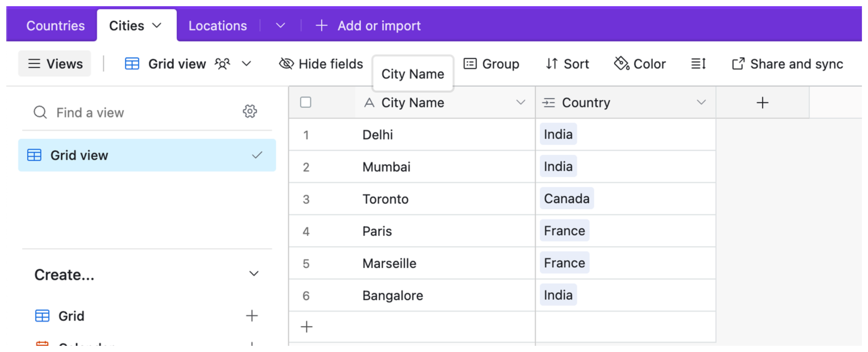Switch to the Locations table
The image size is (868, 352).
[x=218, y=25]
